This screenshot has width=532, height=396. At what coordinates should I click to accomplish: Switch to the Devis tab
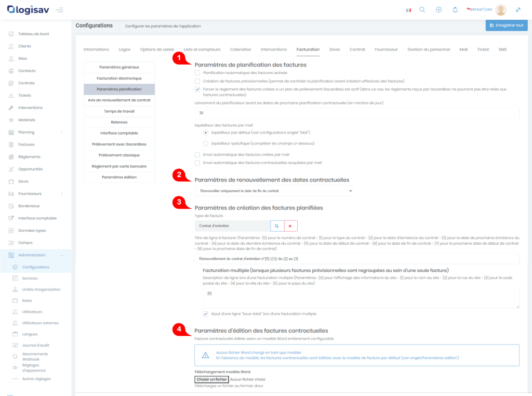[335, 49]
